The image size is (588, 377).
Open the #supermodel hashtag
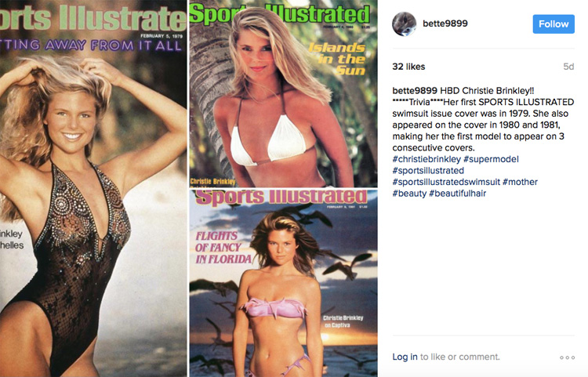491,159
